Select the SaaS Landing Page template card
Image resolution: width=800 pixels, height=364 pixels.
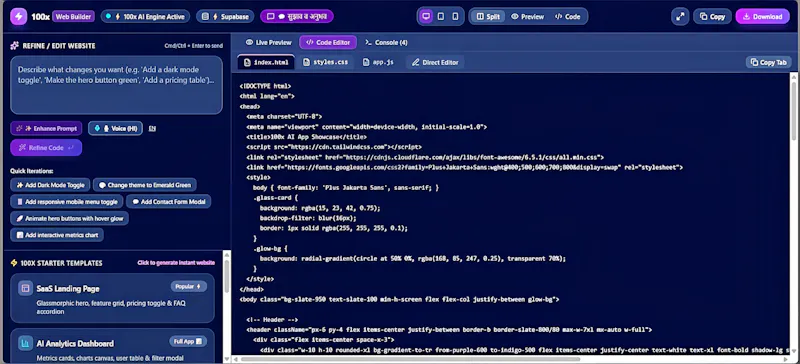(112, 298)
